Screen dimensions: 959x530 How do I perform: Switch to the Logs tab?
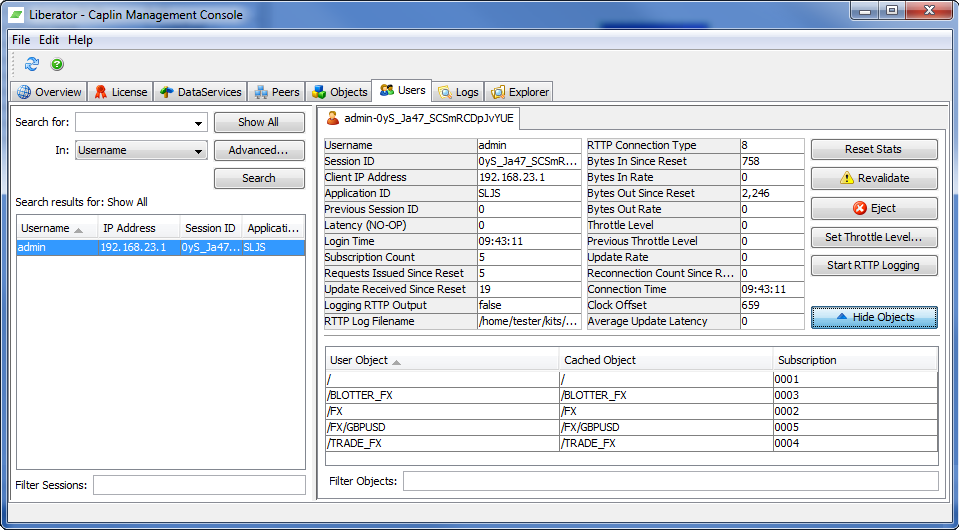tap(458, 92)
